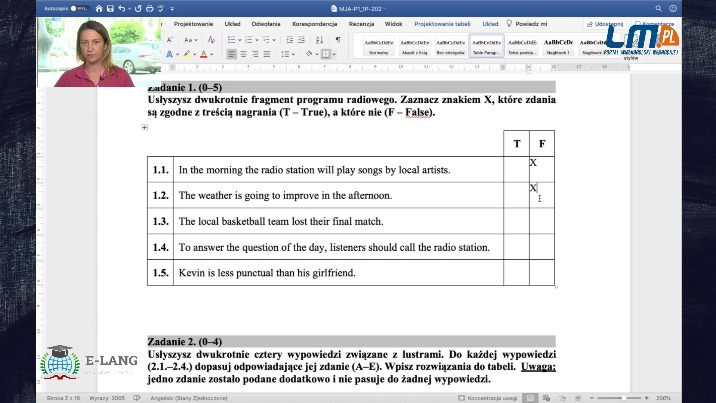This screenshot has width=716, height=403.
Task: Click the Powiedz mi search field
Action: click(527, 24)
